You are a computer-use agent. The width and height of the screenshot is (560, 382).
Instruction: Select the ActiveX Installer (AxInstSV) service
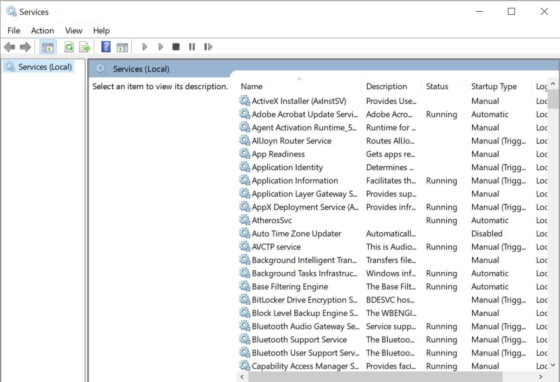click(x=393, y=101)
